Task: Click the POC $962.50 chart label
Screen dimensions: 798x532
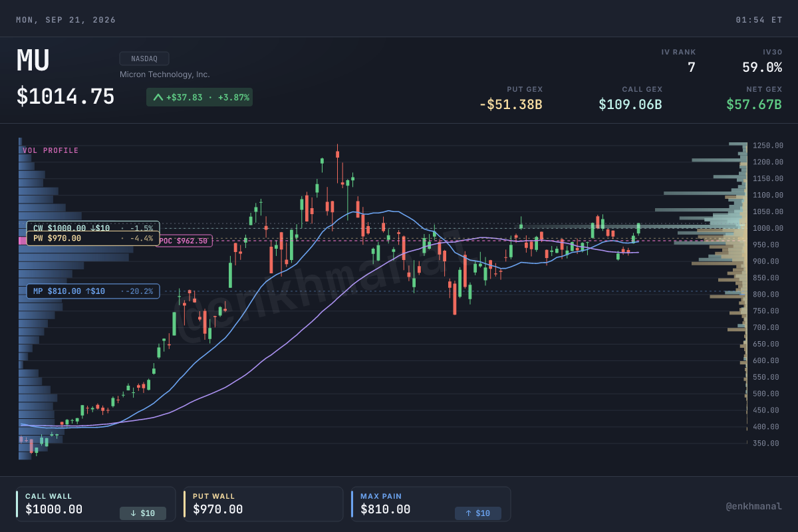Action: (x=185, y=241)
